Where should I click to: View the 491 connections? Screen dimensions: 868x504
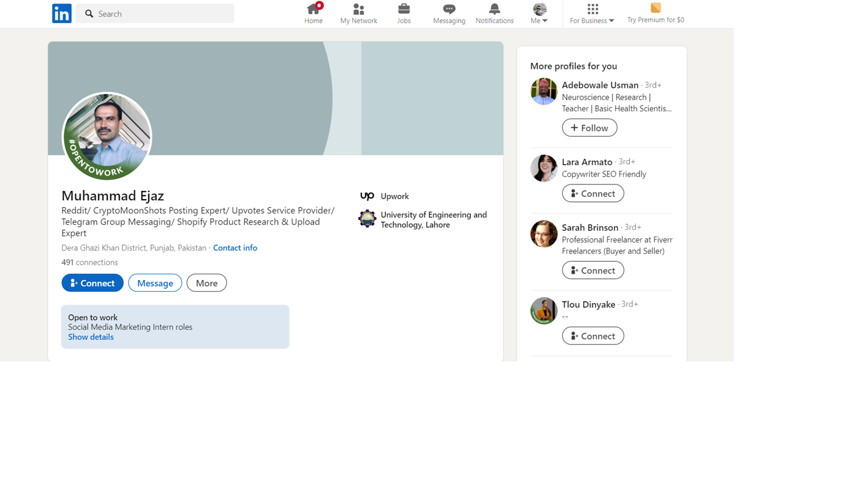point(89,262)
